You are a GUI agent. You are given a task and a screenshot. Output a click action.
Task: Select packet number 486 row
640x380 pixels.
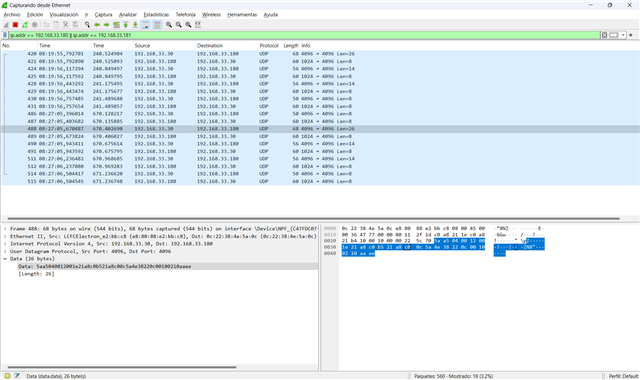(320, 114)
